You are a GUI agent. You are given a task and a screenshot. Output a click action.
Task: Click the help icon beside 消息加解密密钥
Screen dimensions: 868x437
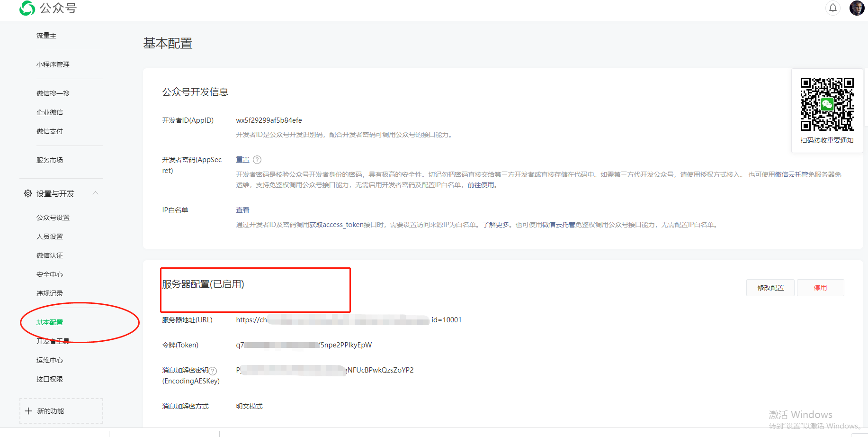pos(213,371)
